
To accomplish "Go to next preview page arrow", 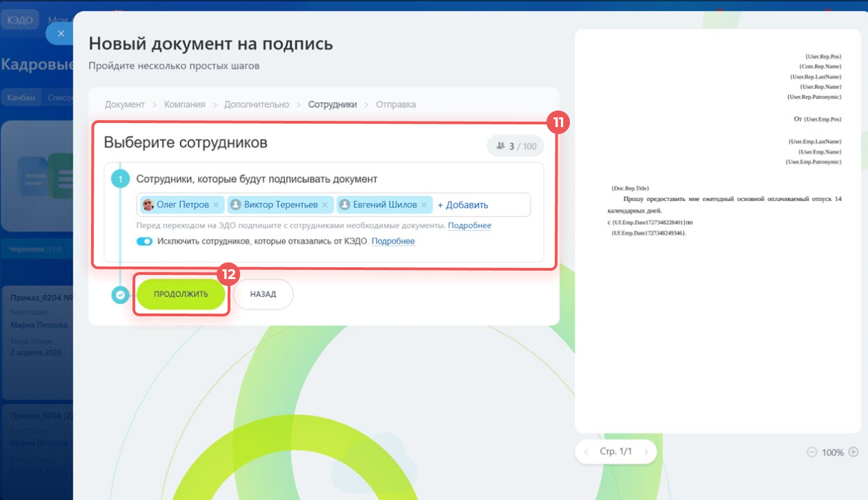I will tap(646, 452).
